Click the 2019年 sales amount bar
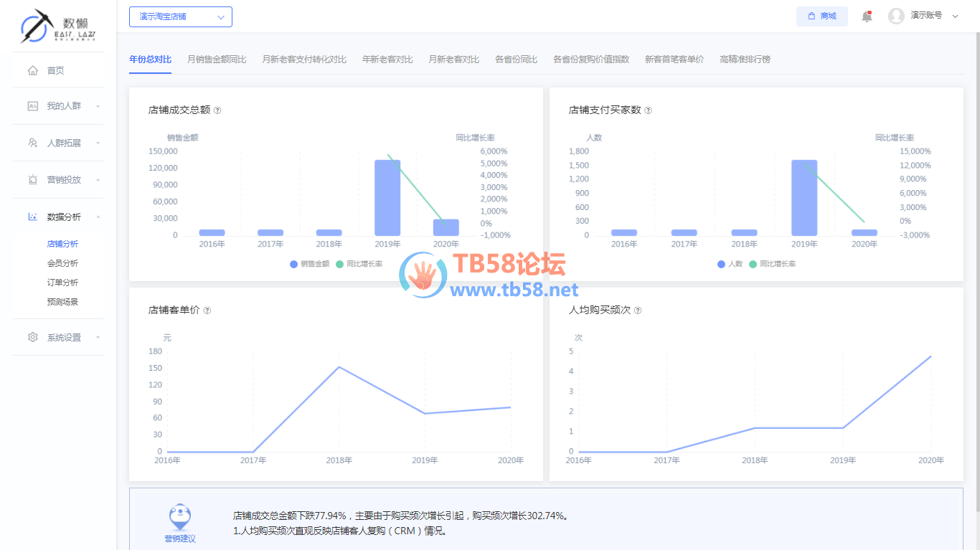This screenshot has width=980, height=550. coord(387,198)
